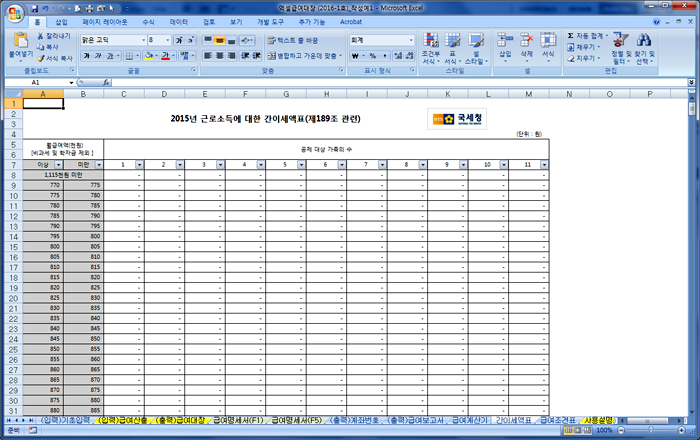Open the Office button menu
700x440 pixels.
point(15,13)
